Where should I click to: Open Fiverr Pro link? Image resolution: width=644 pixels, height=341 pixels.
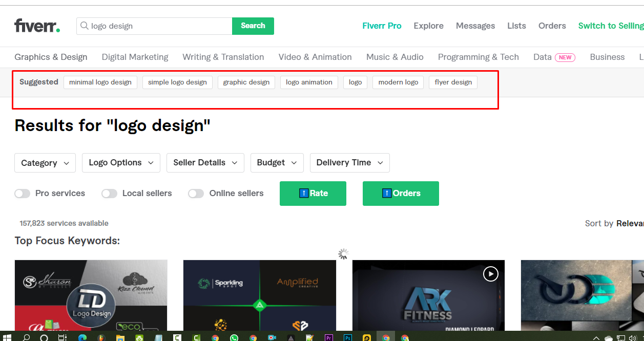(x=382, y=26)
